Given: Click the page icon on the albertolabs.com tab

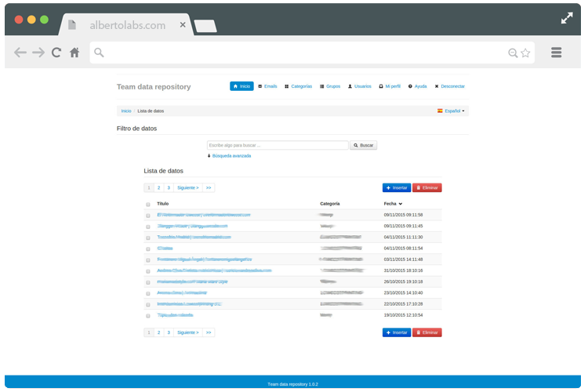Looking at the screenshot, I should (x=72, y=25).
